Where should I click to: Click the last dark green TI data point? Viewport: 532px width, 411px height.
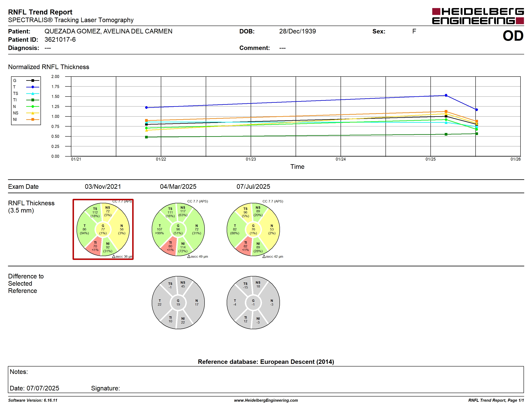(477, 134)
